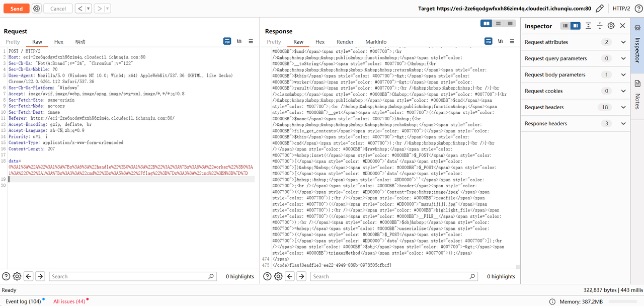Click the Content-Length: 207 header line
Screen dimensions: 644x306
pyautogui.click(x=34, y=149)
